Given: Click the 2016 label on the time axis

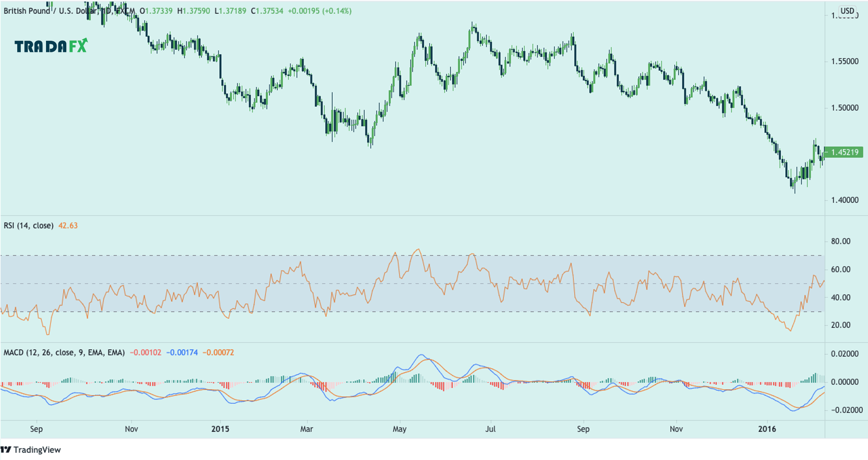Looking at the screenshot, I should (x=767, y=429).
